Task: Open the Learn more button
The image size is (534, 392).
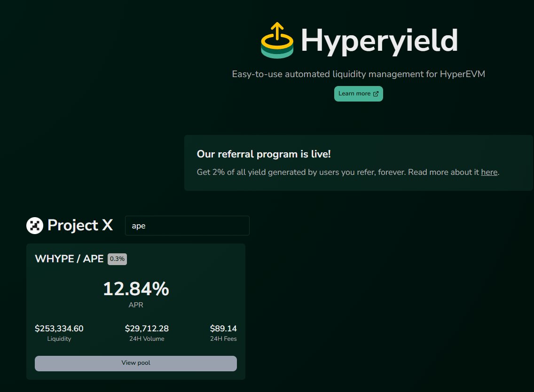Action: [x=358, y=94]
